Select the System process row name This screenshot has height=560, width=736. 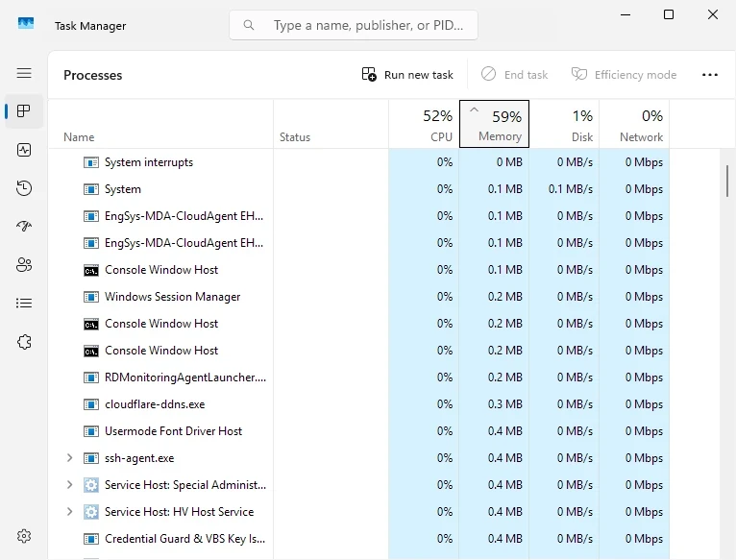click(x=123, y=189)
